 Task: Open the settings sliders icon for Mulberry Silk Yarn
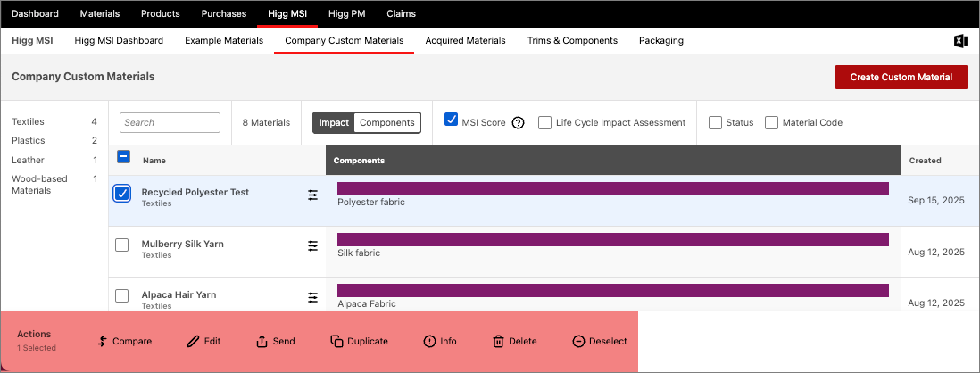(x=312, y=246)
